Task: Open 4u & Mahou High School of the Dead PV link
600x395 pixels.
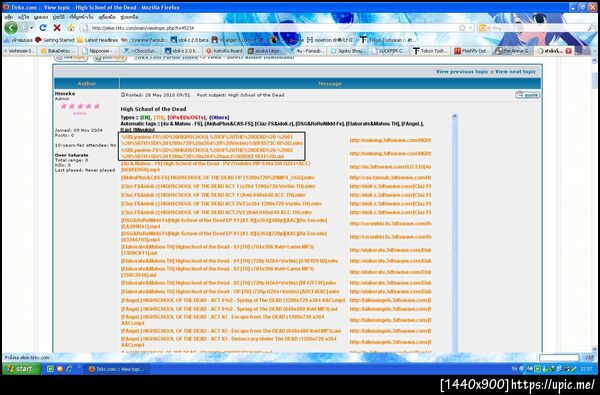Action: [x=215, y=166]
